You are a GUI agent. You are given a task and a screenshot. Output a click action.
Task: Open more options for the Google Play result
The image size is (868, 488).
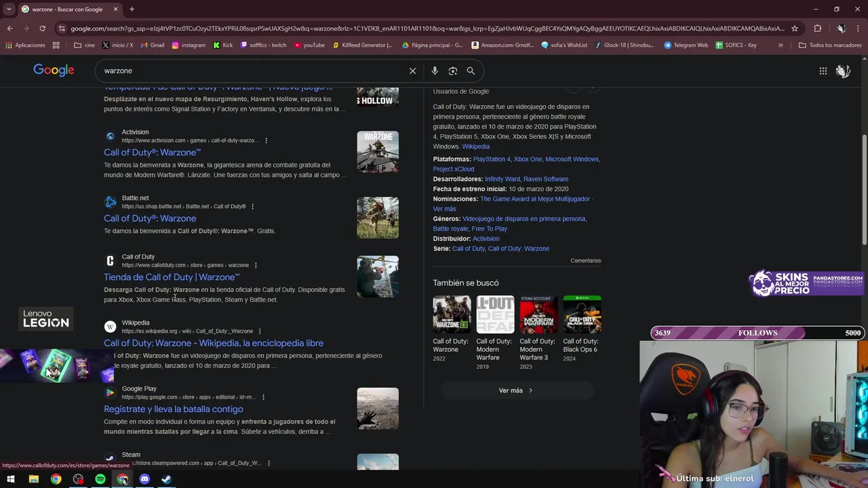tap(263, 397)
